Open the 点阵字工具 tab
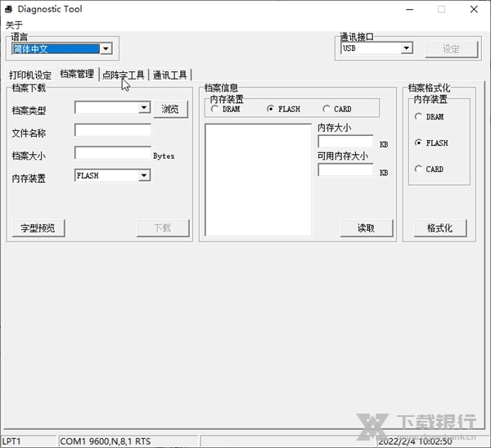Image resolution: width=491 pixels, height=448 pixels. 124,75
